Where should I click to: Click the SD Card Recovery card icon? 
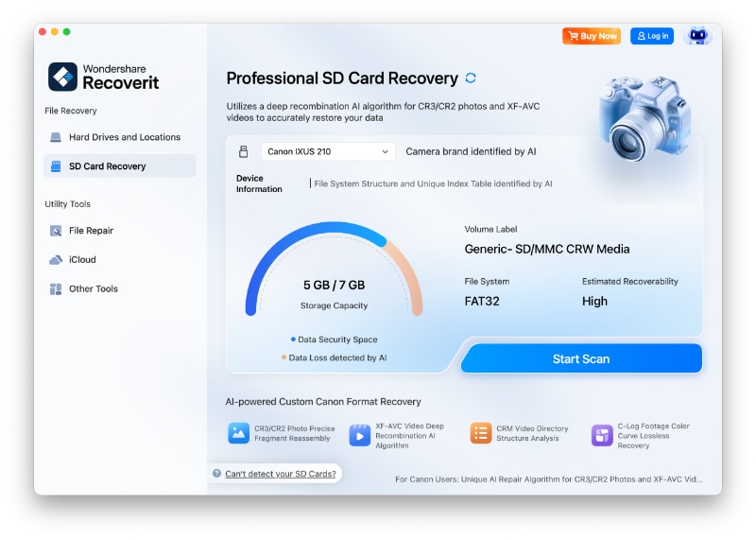pyautogui.click(x=56, y=166)
